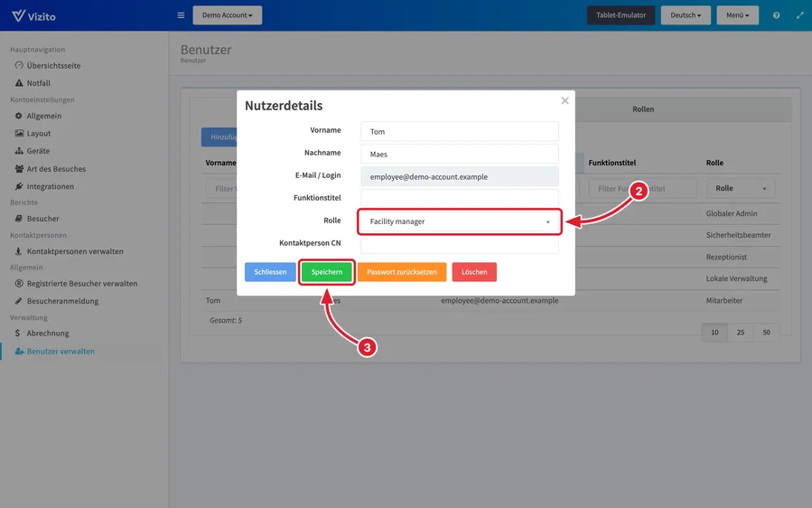Click the Besucher book icon
The height and width of the screenshot is (508, 812).
coord(19,218)
